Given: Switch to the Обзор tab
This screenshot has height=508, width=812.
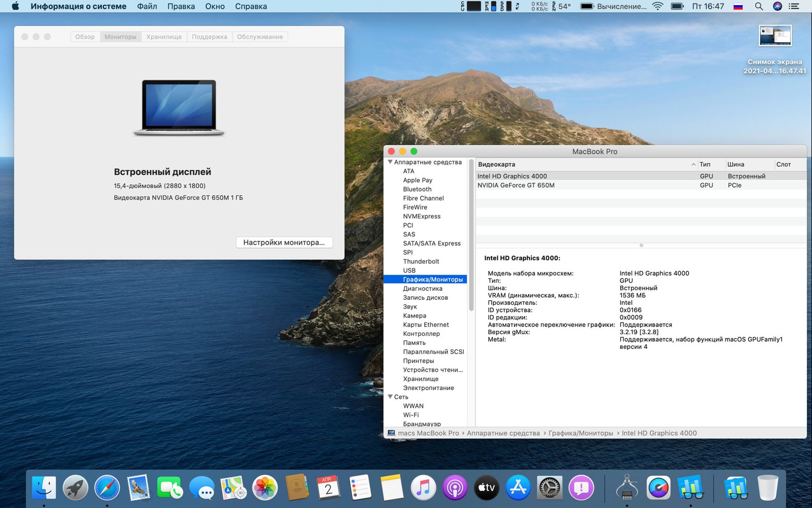Looking at the screenshot, I should coord(85,37).
